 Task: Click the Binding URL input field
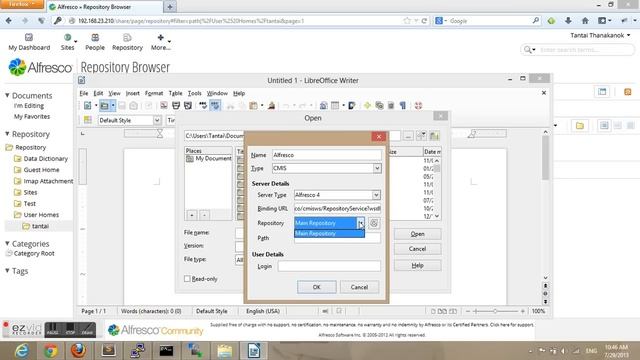coord(337,209)
